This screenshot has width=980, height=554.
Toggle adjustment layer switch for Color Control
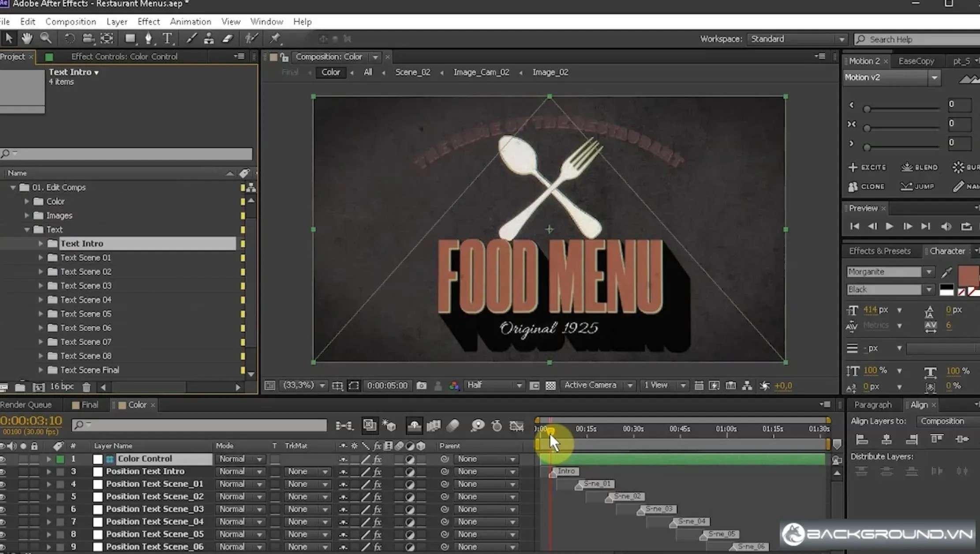410,459
